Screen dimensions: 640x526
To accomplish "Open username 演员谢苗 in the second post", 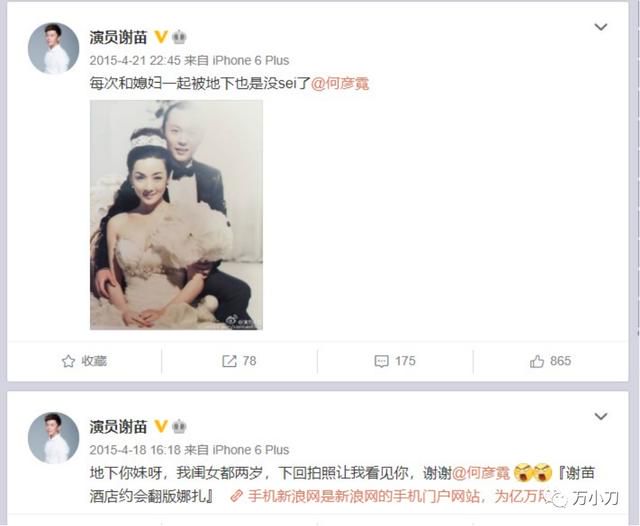I will pos(118,427).
